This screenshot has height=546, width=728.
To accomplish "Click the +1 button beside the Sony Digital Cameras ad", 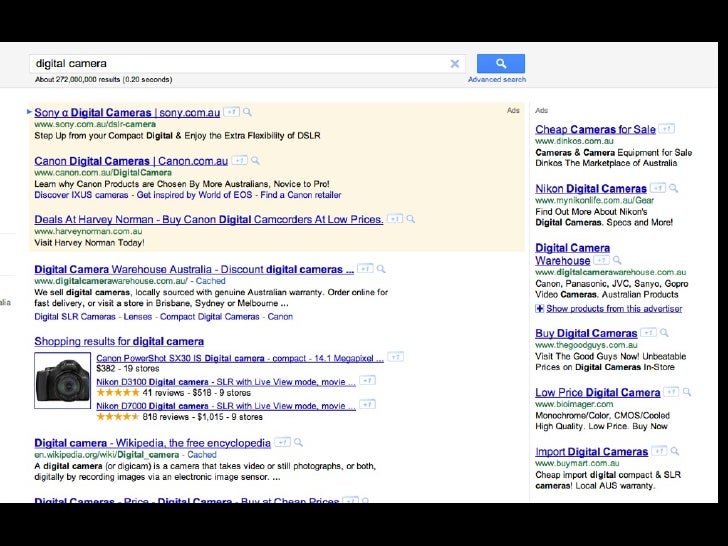I will [231, 112].
